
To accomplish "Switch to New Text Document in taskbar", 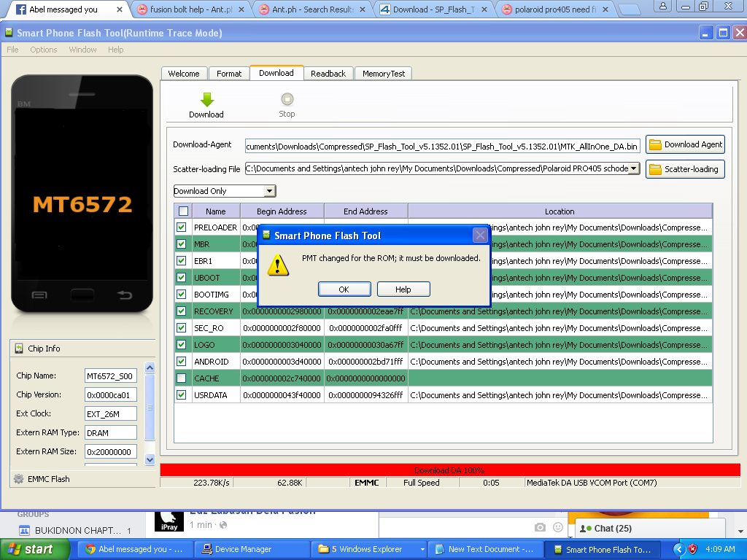I will 485,550.
